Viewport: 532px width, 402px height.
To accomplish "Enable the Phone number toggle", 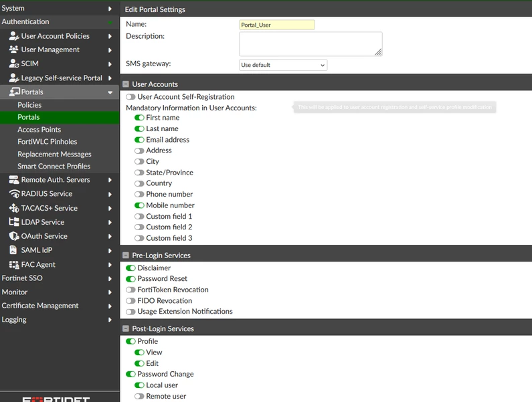I will tap(139, 195).
